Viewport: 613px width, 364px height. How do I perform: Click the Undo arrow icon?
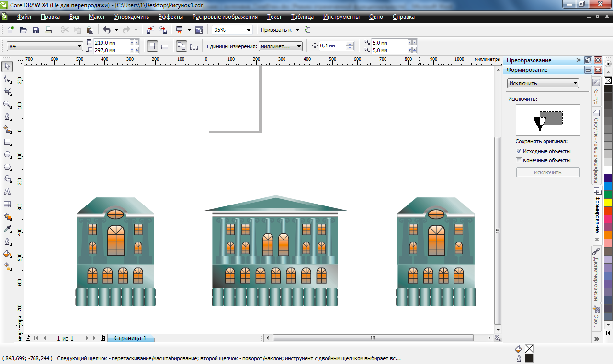[x=107, y=30]
